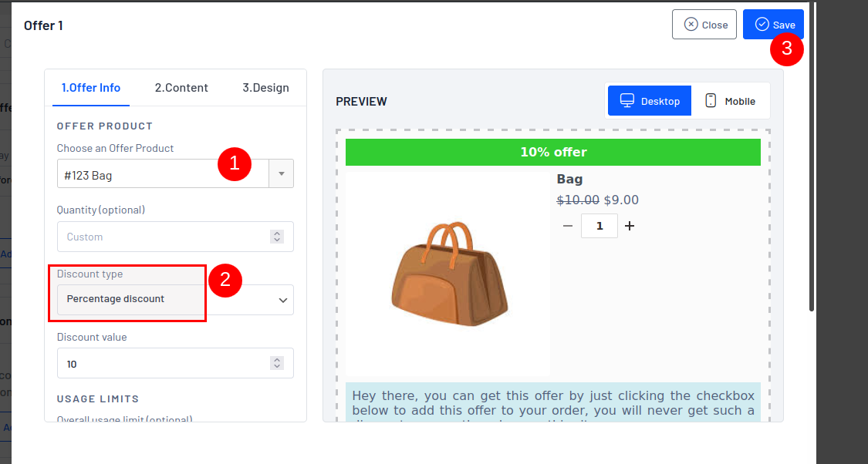Viewport: 868px width, 464px height.
Task: Click the Bag product title in preview
Action: click(x=569, y=180)
